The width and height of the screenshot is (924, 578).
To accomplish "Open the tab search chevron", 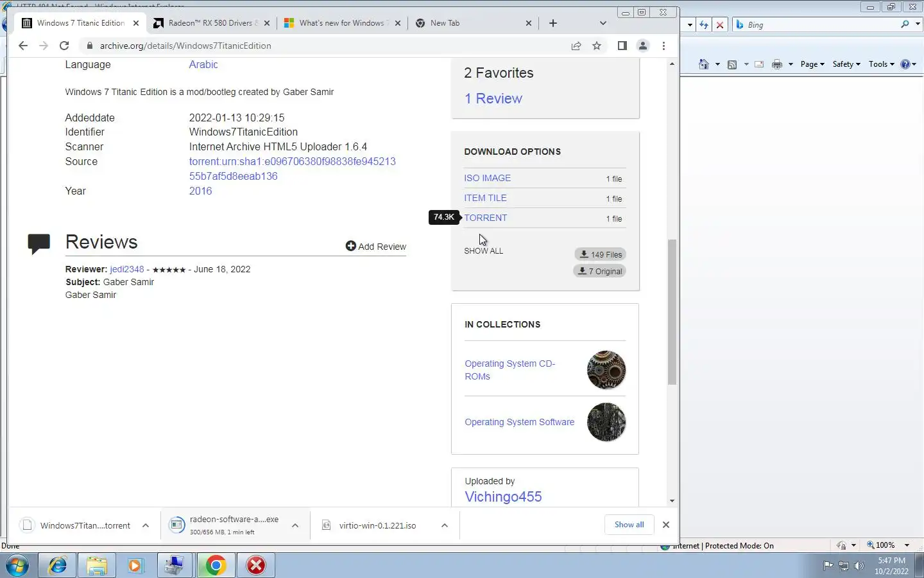I will click(603, 23).
